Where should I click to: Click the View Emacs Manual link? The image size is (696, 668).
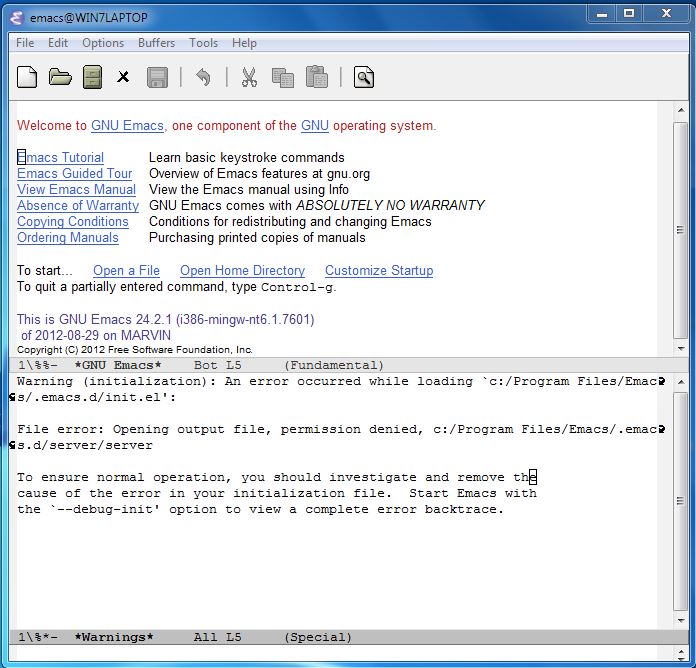[76, 190]
